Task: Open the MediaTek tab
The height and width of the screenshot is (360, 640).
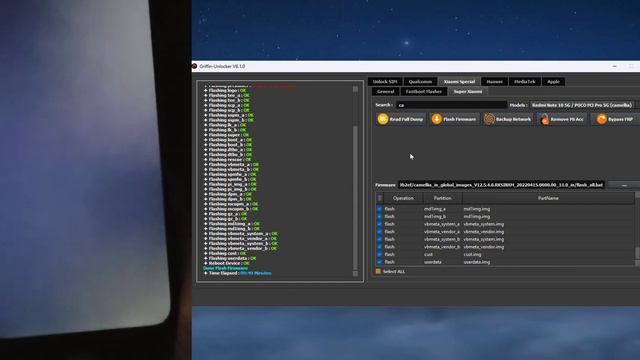Action: (x=524, y=82)
